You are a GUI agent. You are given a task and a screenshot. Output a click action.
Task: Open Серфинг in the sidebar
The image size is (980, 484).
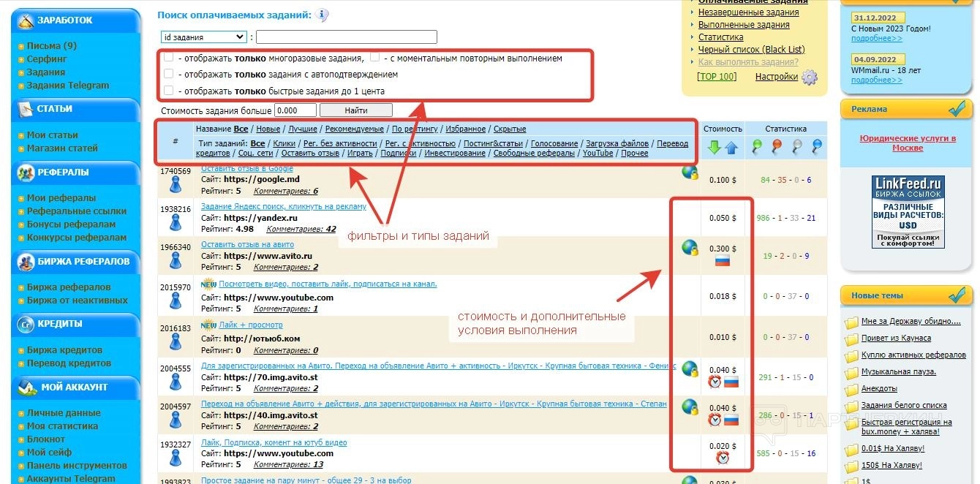[47, 59]
